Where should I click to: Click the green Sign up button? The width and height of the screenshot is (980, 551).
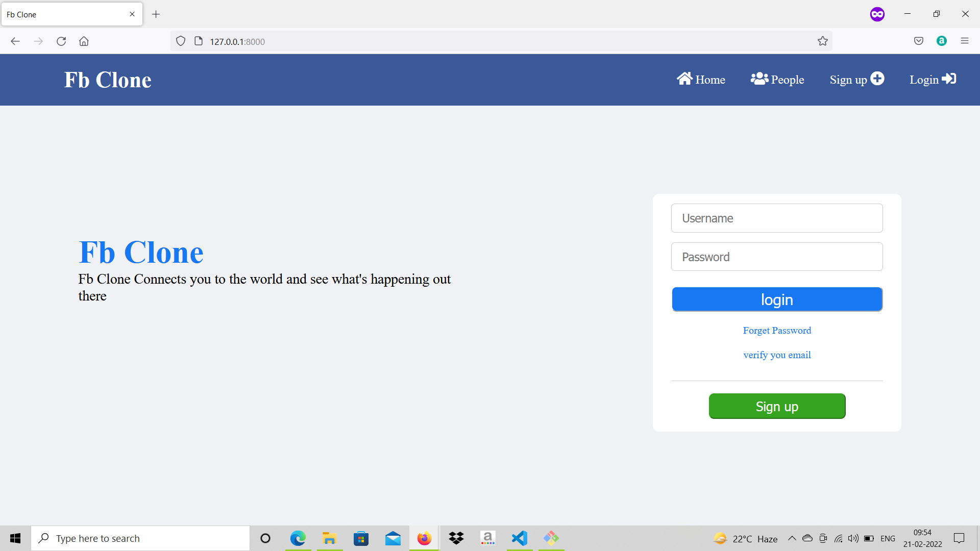pyautogui.click(x=777, y=406)
